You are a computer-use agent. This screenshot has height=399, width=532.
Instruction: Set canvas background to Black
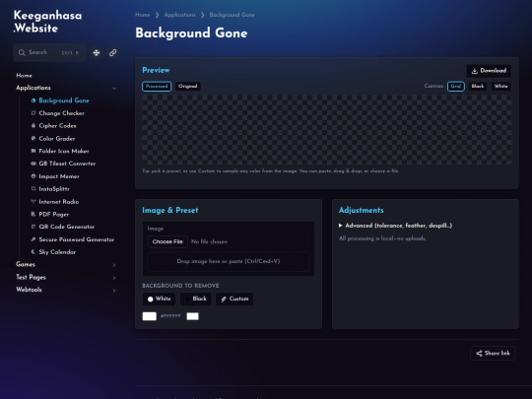click(x=478, y=86)
